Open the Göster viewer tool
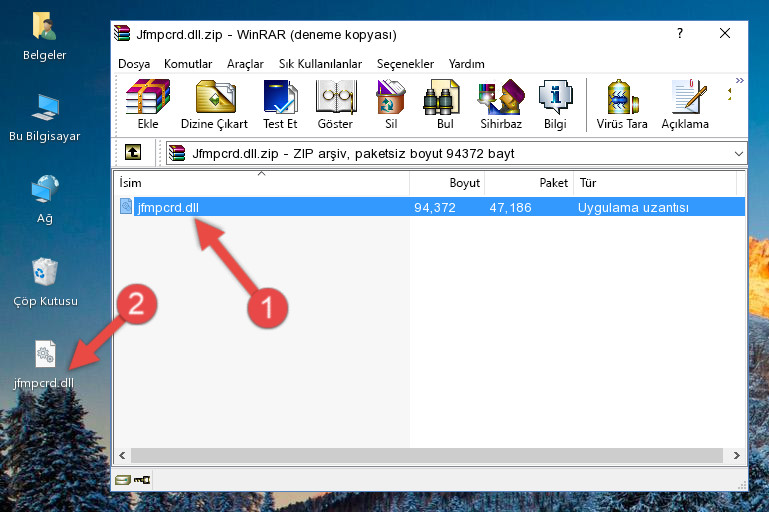The height and width of the screenshot is (512, 769). (x=335, y=104)
